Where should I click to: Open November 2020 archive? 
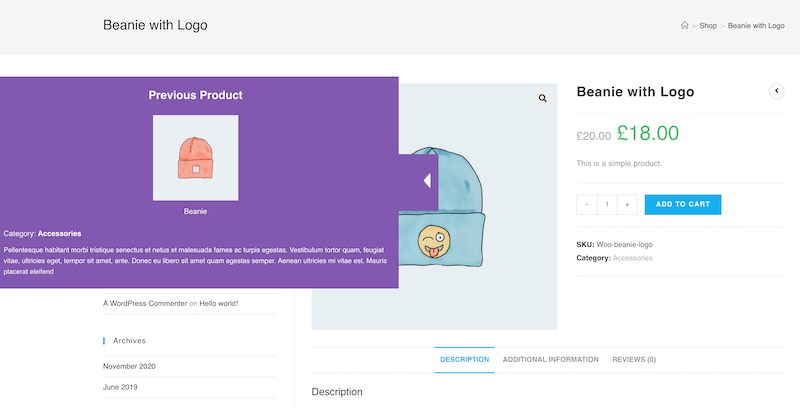(x=129, y=366)
